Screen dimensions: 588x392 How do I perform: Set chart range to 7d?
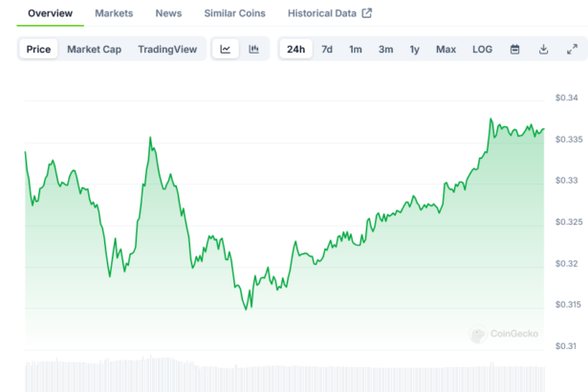(x=327, y=50)
